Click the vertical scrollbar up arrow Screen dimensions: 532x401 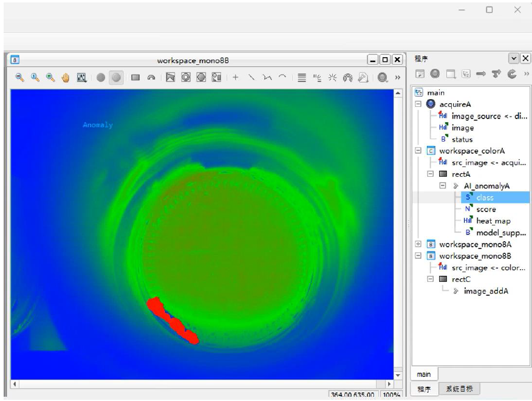tap(398, 93)
